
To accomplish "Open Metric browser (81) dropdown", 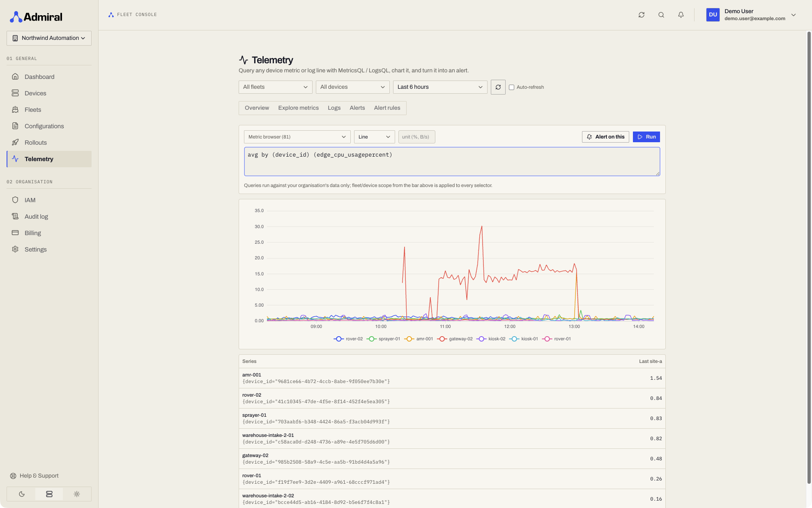I will [x=297, y=137].
